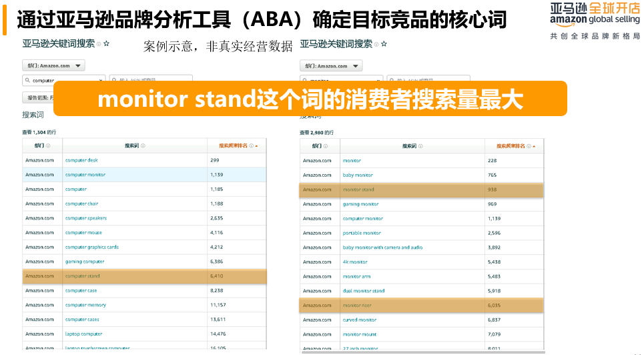Image resolution: width=644 pixels, height=355 pixels.
Task: Click the 搜索频率排名 info icon in the 2,980-row table
Action: pos(529,146)
